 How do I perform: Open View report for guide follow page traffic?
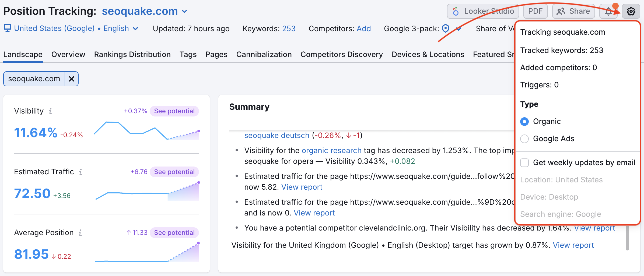click(302, 187)
